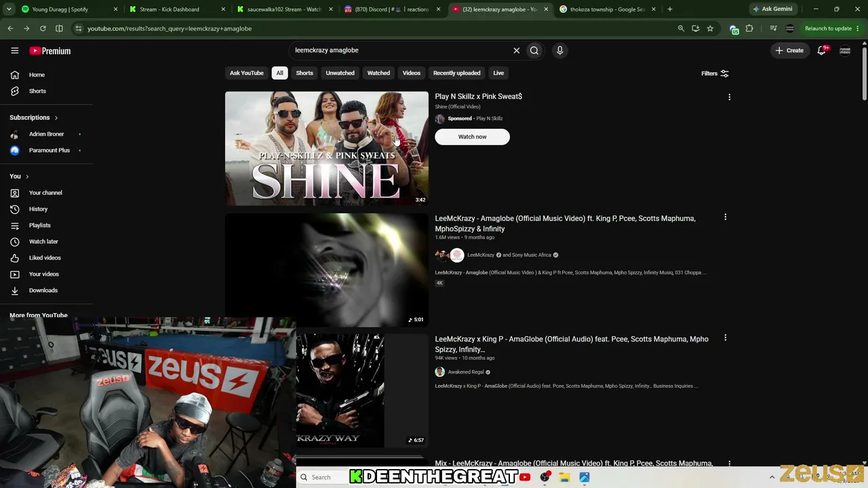Expand the You section
The height and width of the screenshot is (488, 868).
[19, 176]
